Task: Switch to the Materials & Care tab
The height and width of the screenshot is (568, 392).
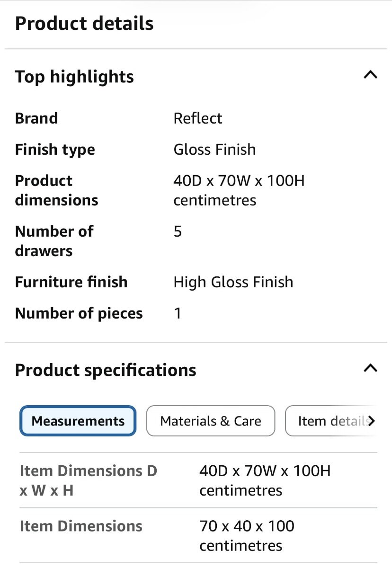Action: pos(211,421)
